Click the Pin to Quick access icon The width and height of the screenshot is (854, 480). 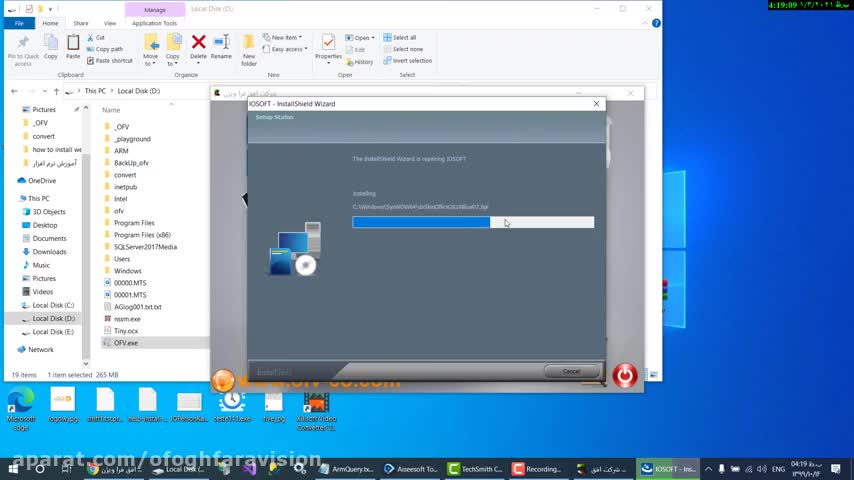[x=23, y=47]
